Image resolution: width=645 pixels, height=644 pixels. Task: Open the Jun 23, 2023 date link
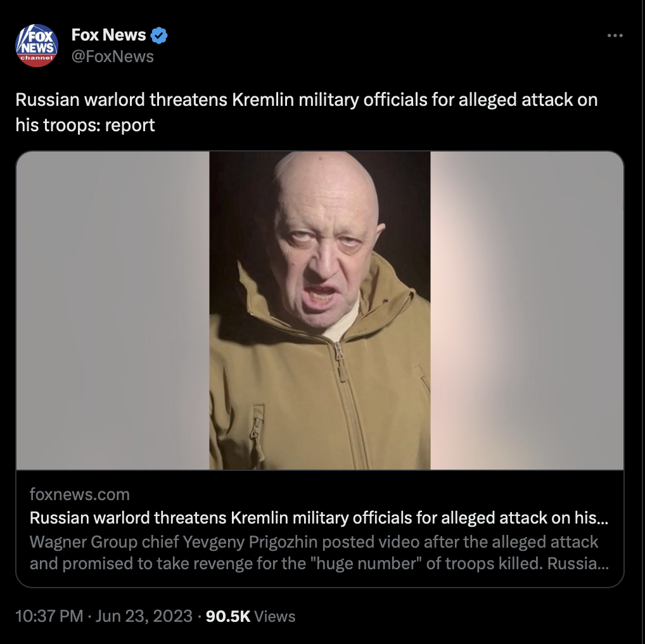point(144,616)
